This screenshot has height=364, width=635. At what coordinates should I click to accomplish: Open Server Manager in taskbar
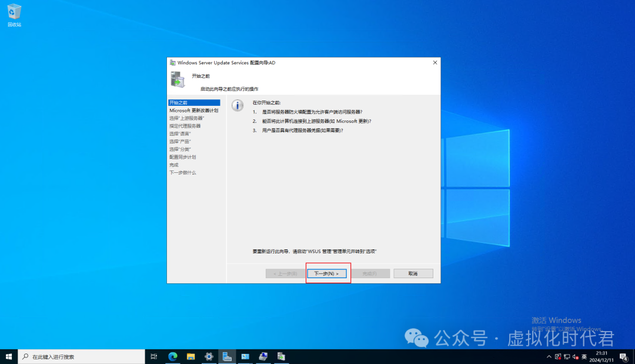coord(227,357)
